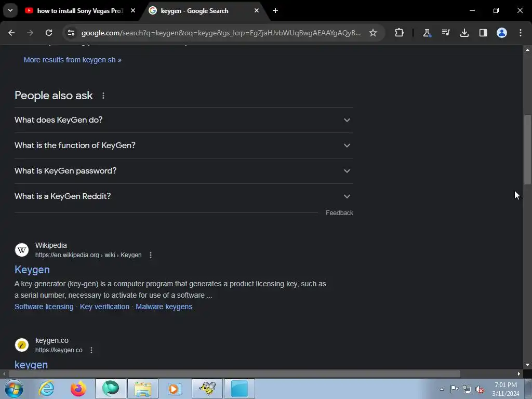Click the https://keygen.co URL text
This screenshot has height=399, width=532.
point(59,350)
